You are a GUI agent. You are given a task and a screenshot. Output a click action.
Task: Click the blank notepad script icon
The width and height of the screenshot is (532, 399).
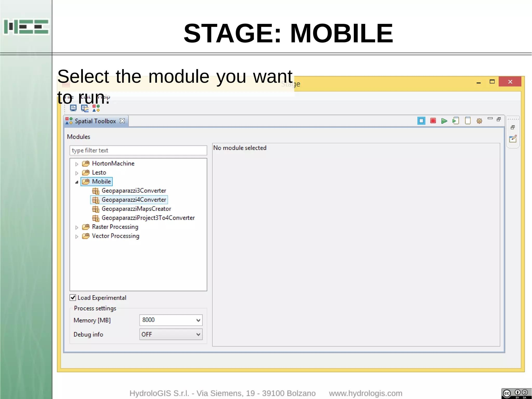pos(468,121)
